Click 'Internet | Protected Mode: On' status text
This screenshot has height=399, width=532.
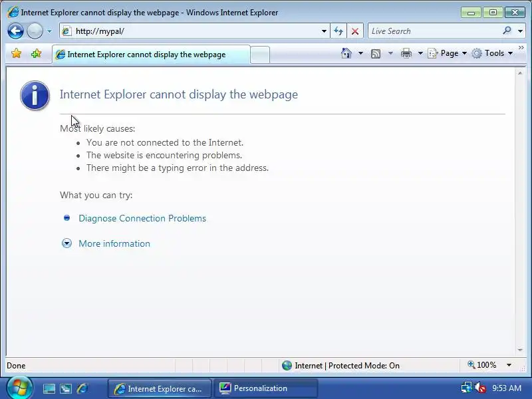tap(347, 365)
